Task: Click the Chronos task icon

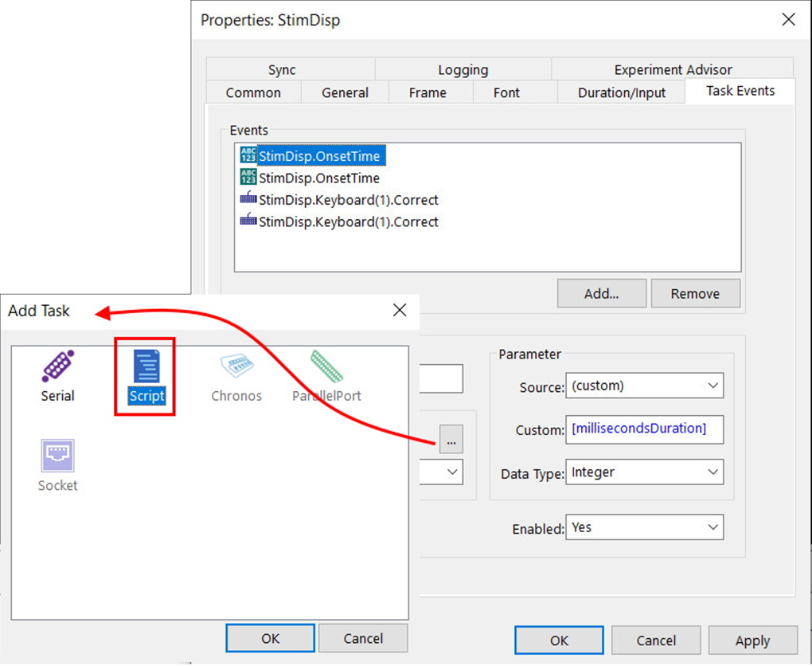Action: (236, 376)
